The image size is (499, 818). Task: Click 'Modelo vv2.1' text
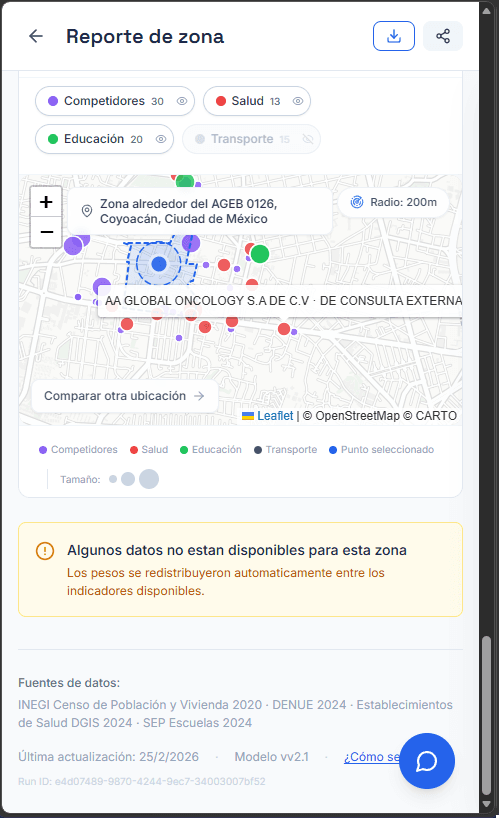click(x=272, y=757)
